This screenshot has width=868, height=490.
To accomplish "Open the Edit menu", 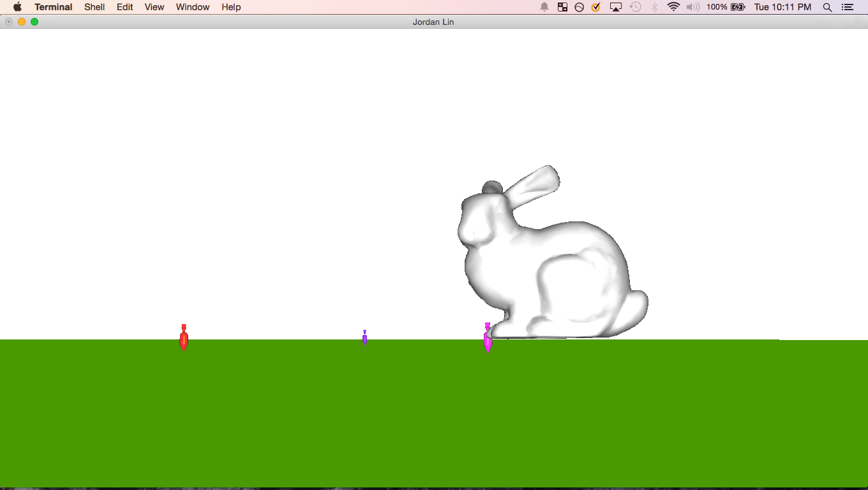I will point(125,7).
